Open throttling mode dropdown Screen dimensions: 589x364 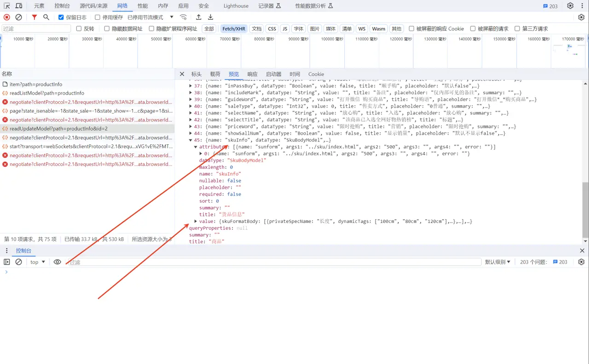150,17
